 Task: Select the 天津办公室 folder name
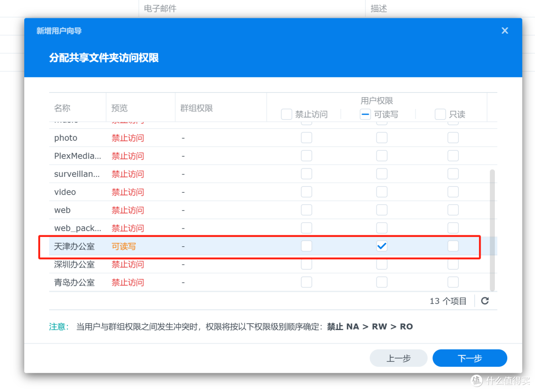tap(74, 246)
